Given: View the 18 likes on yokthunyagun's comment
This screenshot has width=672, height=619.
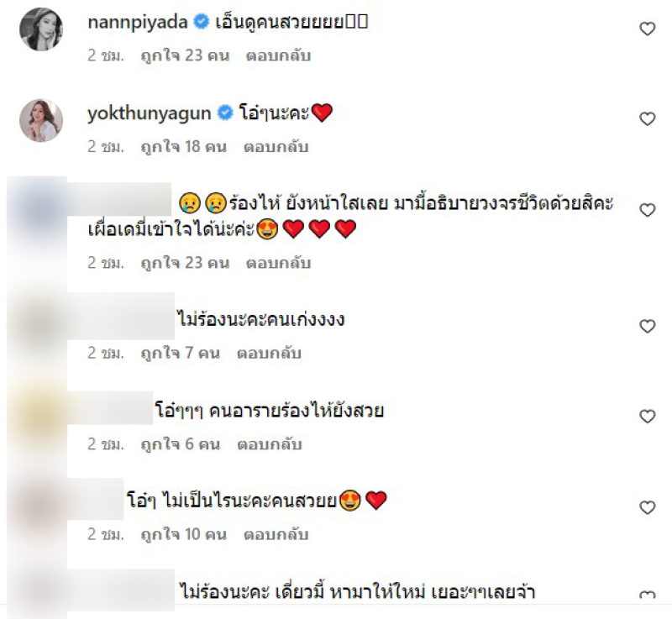Looking at the screenshot, I should pyautogui.click(x=184, y=147).
